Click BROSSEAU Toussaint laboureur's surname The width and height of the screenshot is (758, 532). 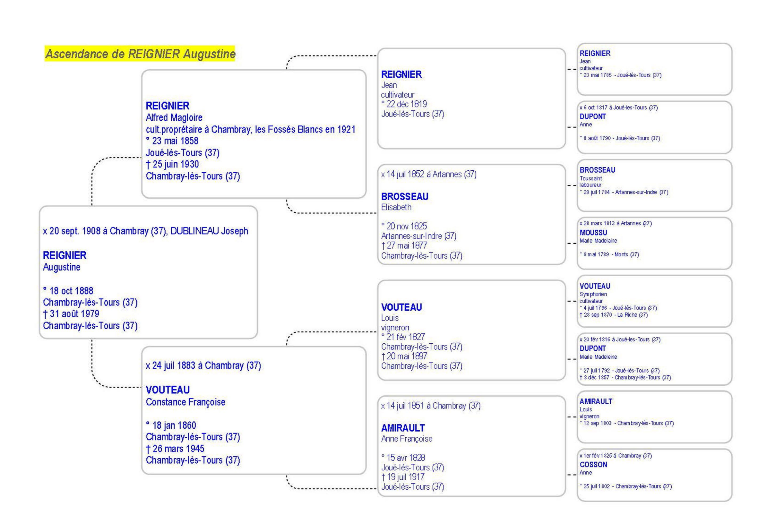tap(597, 170)
